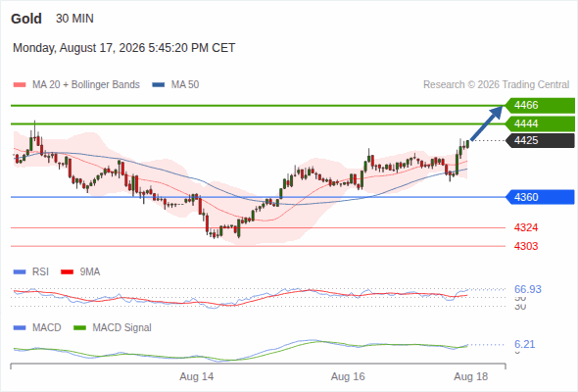
Task: Click the red 4303 support value
Action: tap(526, 246)
